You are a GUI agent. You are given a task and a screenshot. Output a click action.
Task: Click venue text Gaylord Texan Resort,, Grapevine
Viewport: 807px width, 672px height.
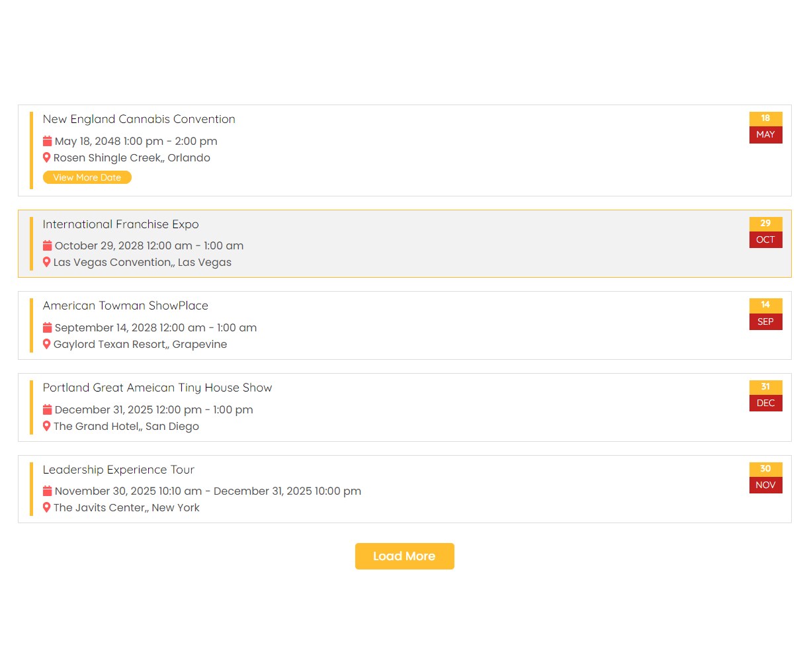coord(140,344)
